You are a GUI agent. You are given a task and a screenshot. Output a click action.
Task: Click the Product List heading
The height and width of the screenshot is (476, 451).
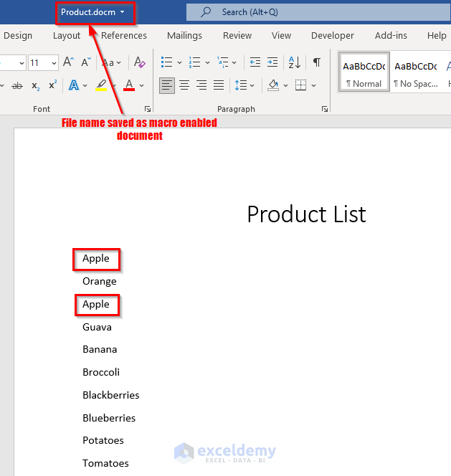(306, 214)
